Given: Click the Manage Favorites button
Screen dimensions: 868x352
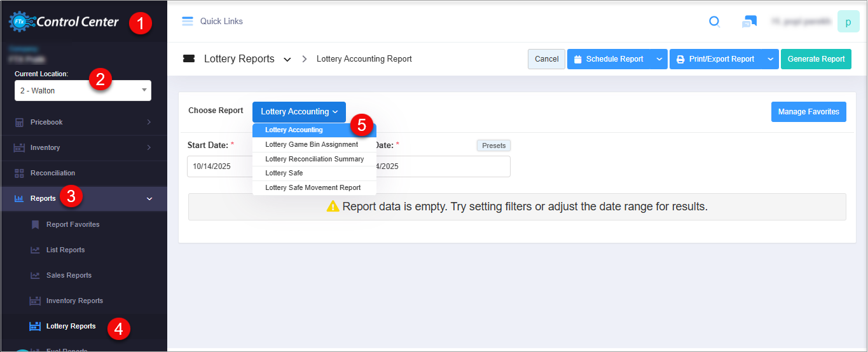Looking at the screenshot, I should (x=808, y=112).
